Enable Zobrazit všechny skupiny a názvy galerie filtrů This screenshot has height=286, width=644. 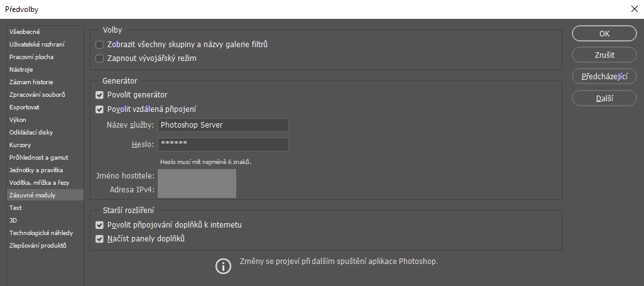pyautogui.click(x=99, y=45)
